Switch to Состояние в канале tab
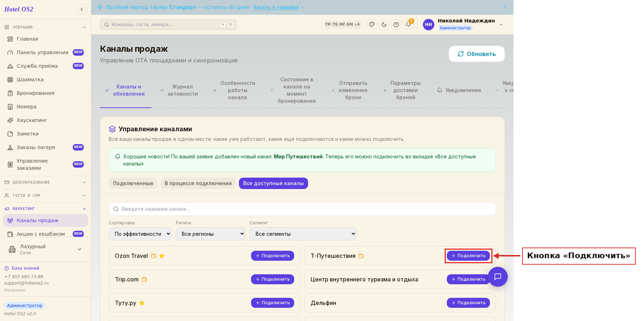The image size is (644, 321). tap(293, 90)
